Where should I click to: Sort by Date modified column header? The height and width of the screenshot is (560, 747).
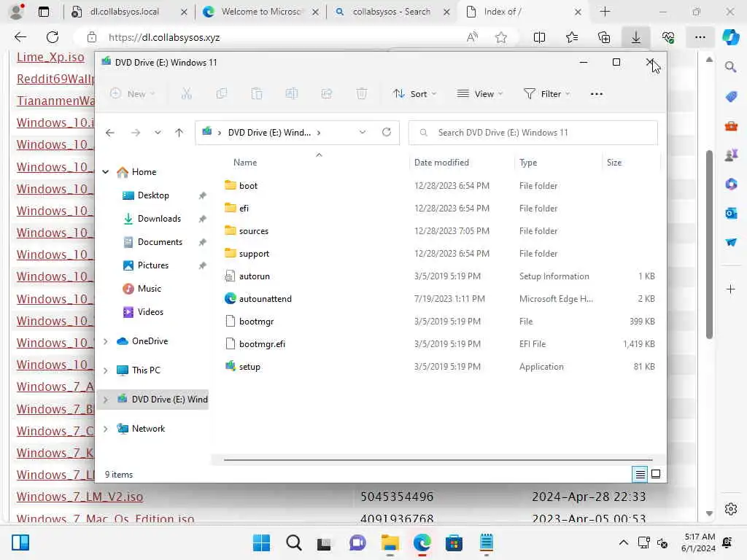point(441,163)
